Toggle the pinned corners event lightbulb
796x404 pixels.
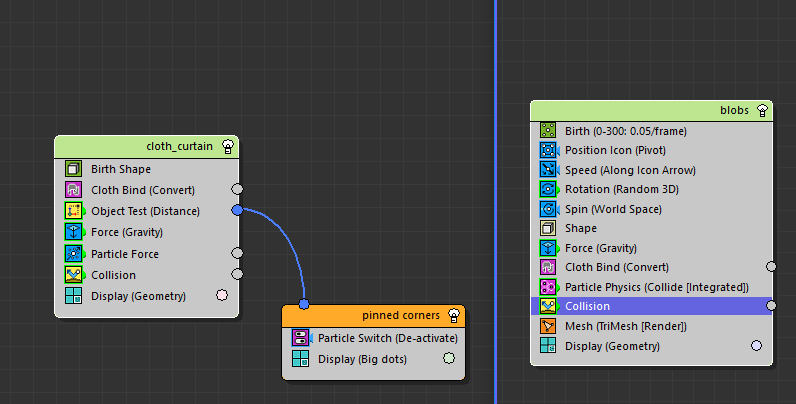(x=454, y=316)
